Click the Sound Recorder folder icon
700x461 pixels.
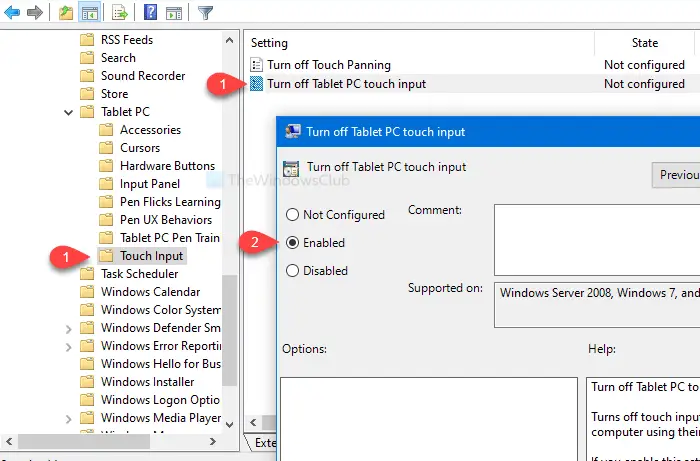87,75
